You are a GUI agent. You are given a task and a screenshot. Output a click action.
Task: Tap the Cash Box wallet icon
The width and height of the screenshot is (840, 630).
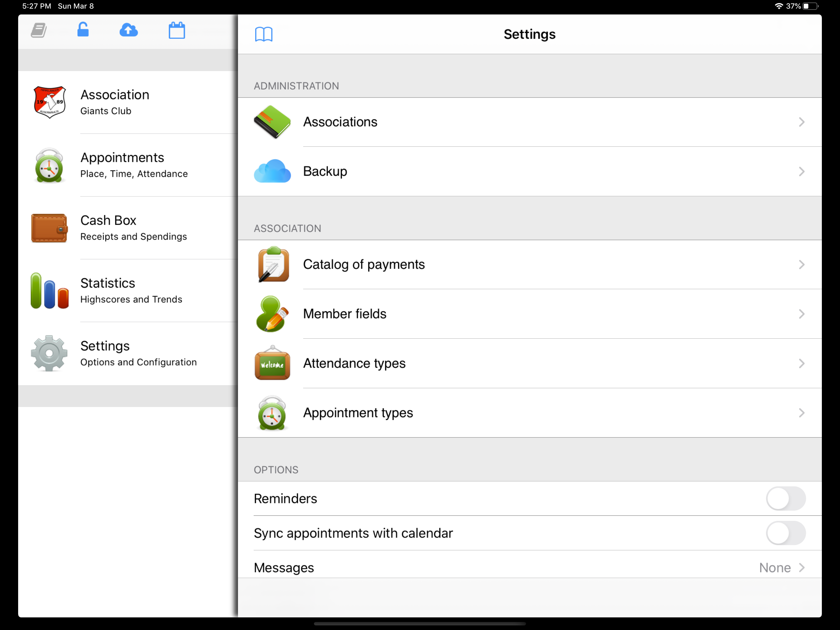click(x=50, y=228)
